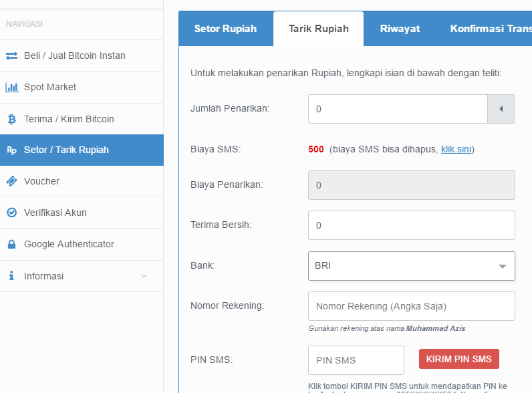Follow the "klik sini" link

[456, 149]
